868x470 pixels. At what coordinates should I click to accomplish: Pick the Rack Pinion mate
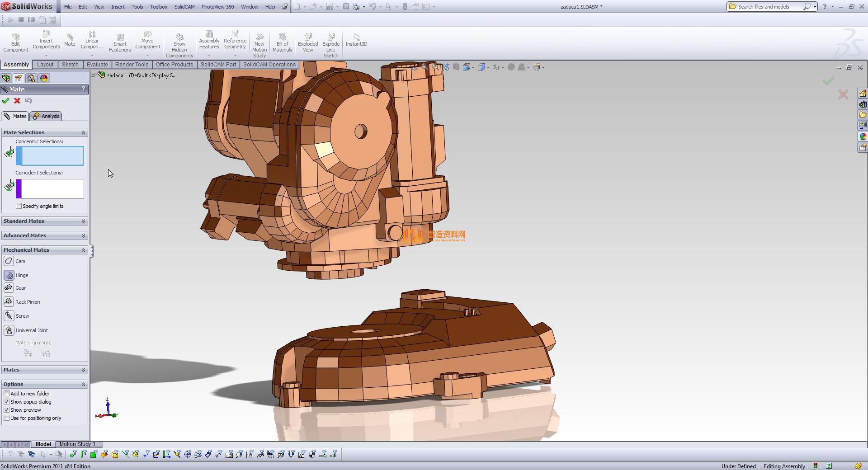(9, 302)
